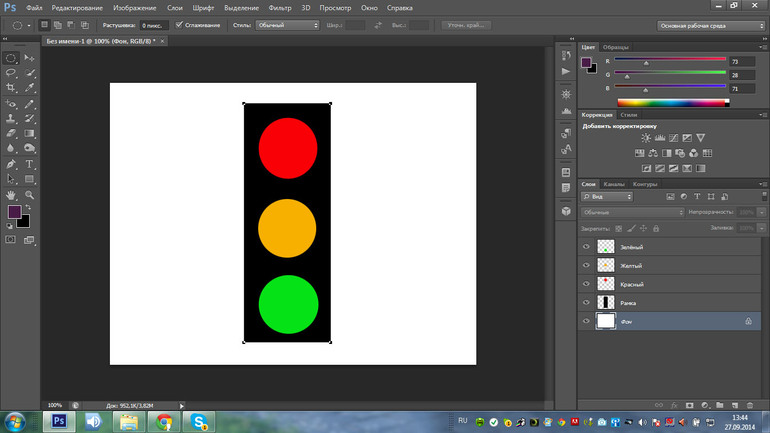Click the Brightness/Contrast adjustment icon
This screenshot has height=433, width=770.
[x=641, y=138]
